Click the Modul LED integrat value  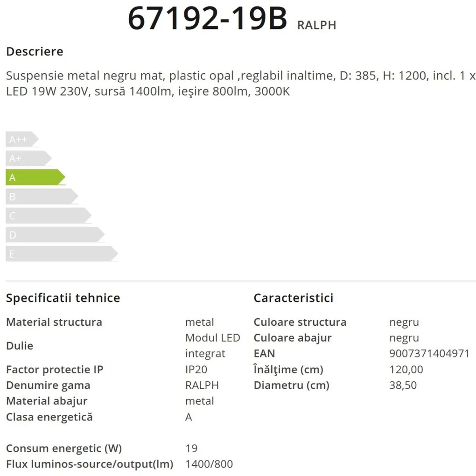212,345
